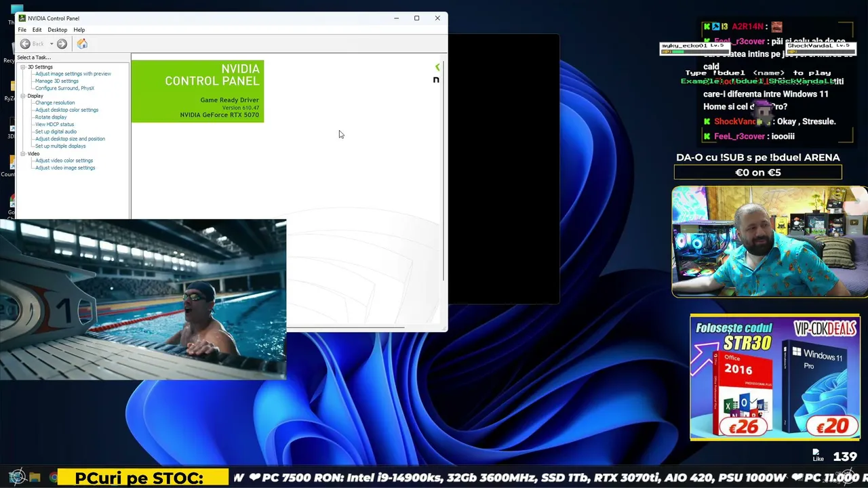Click the "€0 on €5" goal bar

tap(758, 173)
